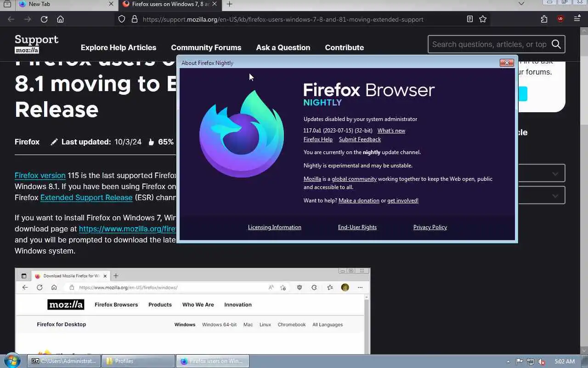Open the network tray icon
Screen dimensions: 588x368
click(531, 362)
